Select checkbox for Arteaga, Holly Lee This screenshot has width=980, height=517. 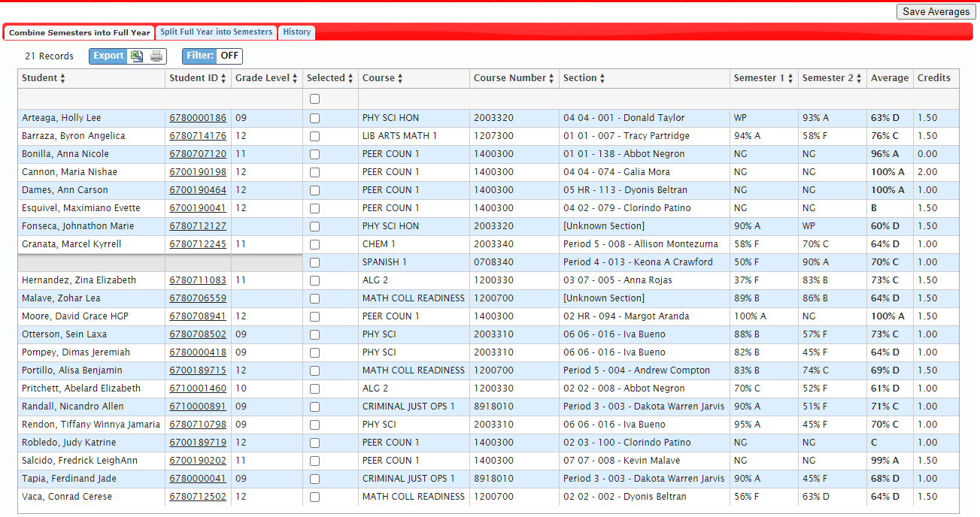[314, 118]
